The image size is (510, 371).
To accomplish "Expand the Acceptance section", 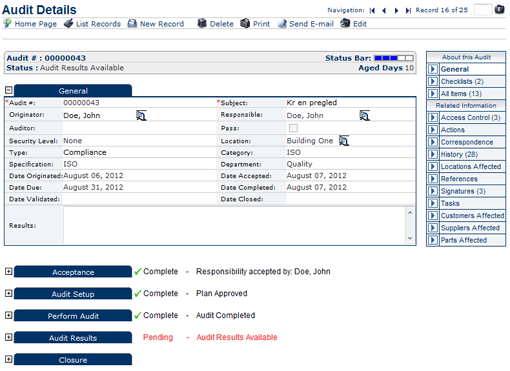I will pyautogui.click(x=9, y=272).
